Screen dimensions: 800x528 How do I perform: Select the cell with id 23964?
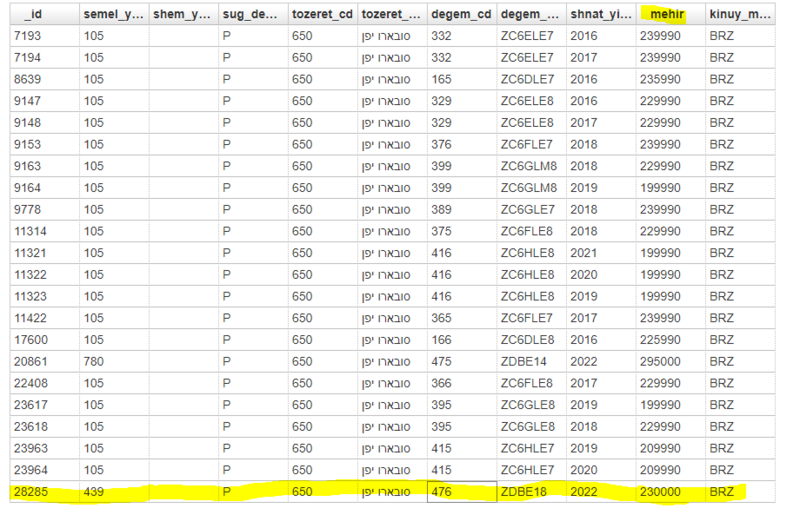pos(44,470)
